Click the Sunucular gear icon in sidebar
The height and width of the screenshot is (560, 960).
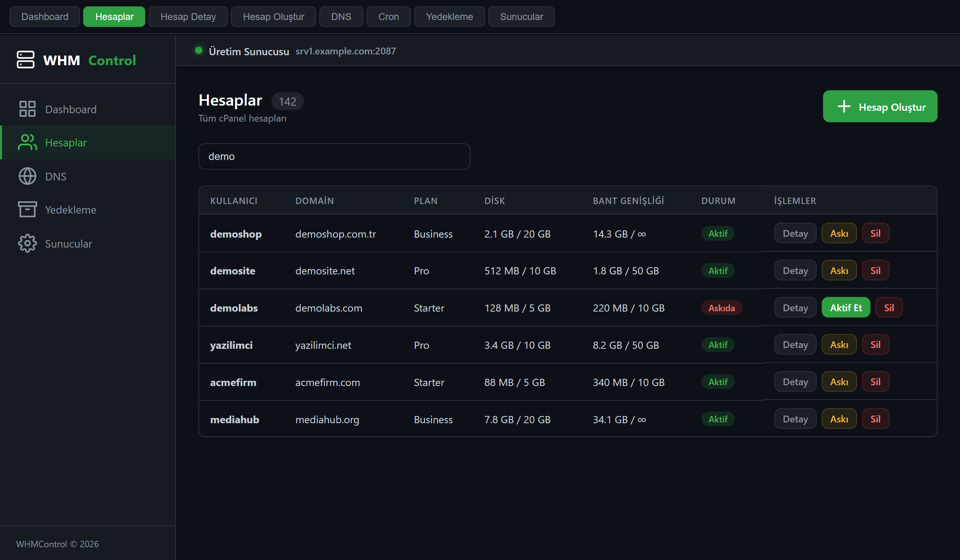27,243
